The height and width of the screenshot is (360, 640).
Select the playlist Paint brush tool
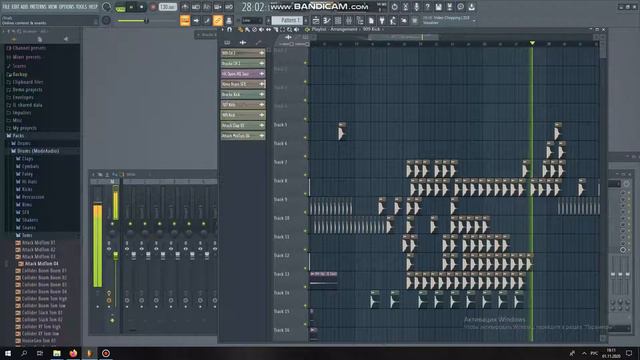tap(247, 29)
